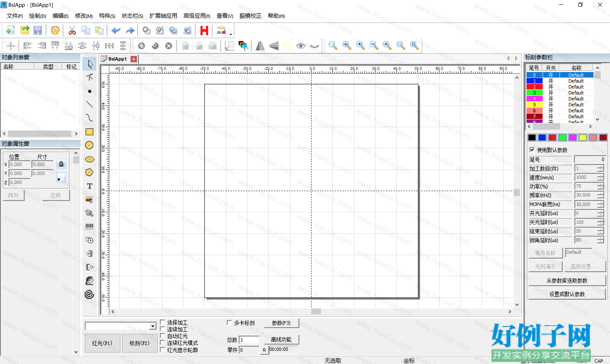Click the open eye show icon

click(x=301, y=46)
